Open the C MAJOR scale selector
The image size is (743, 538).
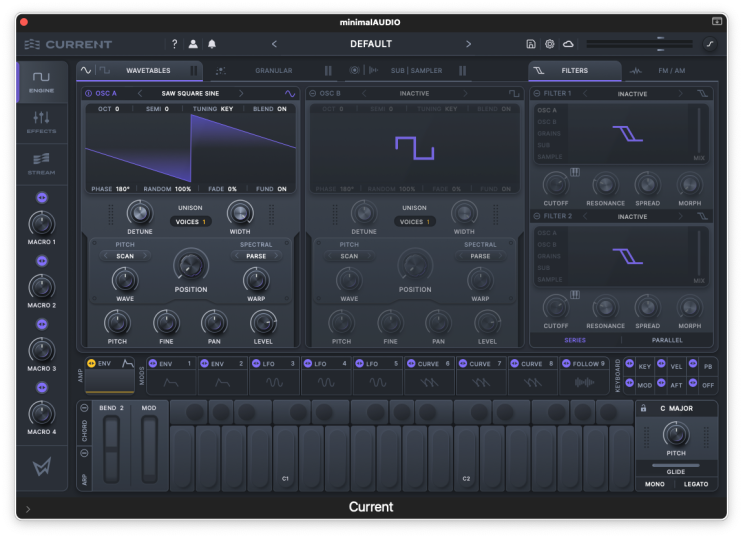[677, 408]
